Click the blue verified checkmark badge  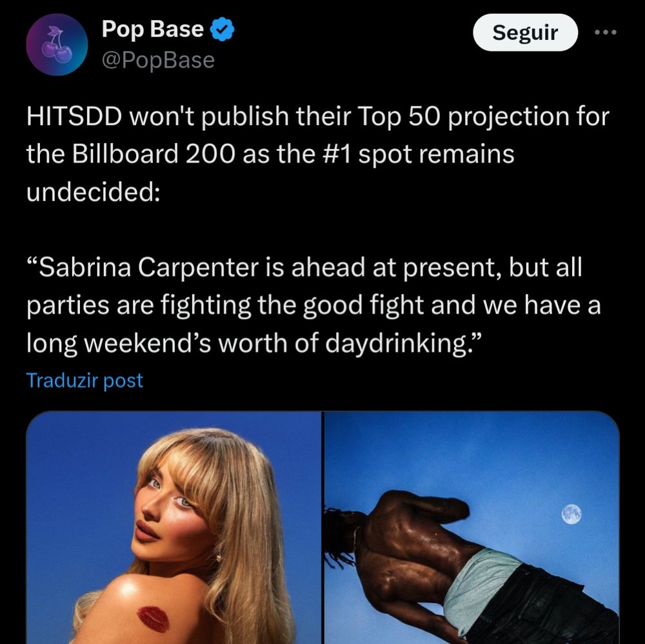[222, 30]
